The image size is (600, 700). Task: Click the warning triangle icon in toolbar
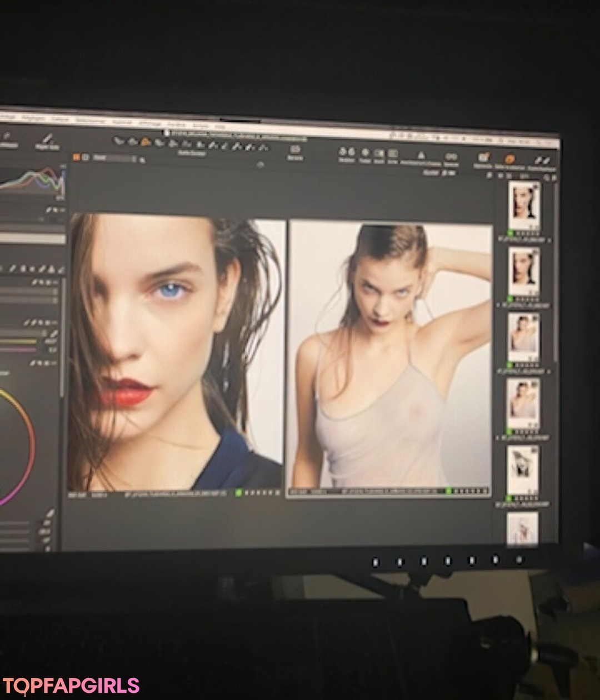tap(421, 155)
